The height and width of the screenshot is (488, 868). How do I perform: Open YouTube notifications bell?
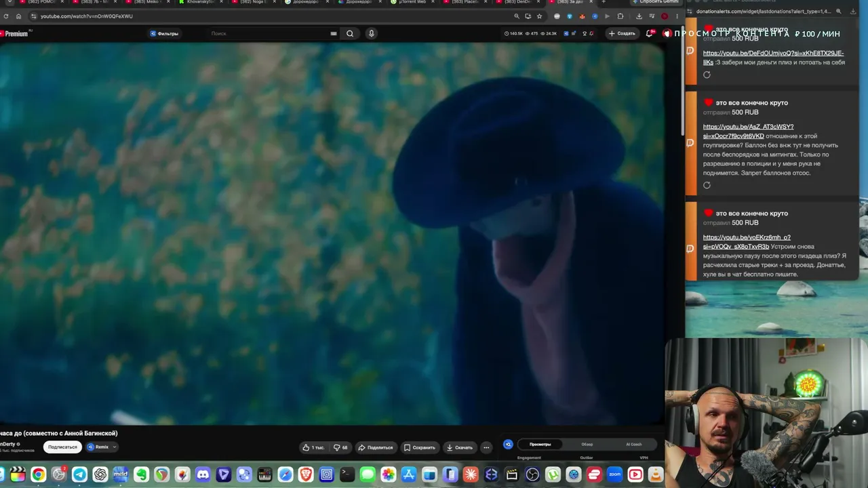[x=650, y=33]
